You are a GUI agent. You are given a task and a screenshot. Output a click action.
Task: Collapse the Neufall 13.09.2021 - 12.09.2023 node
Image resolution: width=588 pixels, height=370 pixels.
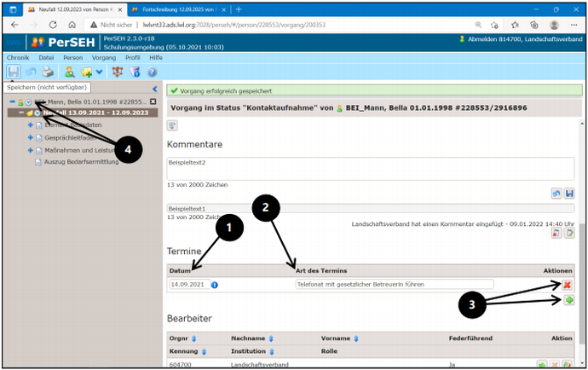pos(21,113)
